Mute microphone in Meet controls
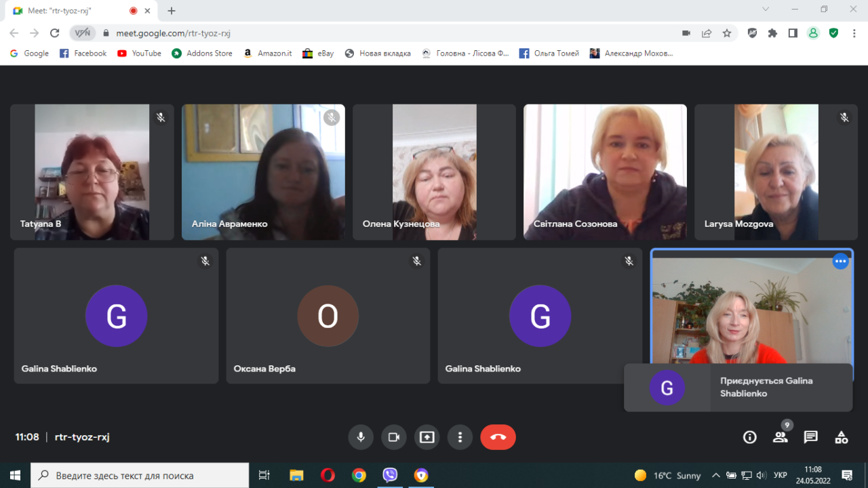 361,437
